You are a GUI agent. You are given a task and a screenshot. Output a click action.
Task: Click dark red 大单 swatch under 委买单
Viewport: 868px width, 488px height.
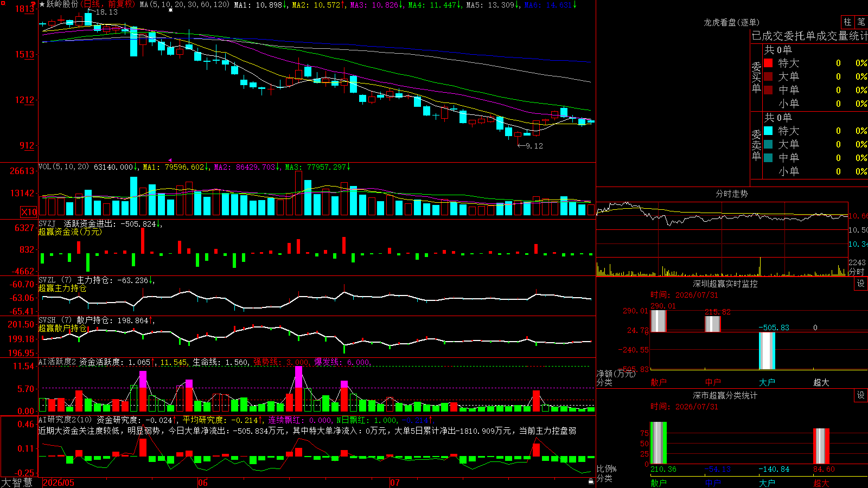click(x=768, y=76)
